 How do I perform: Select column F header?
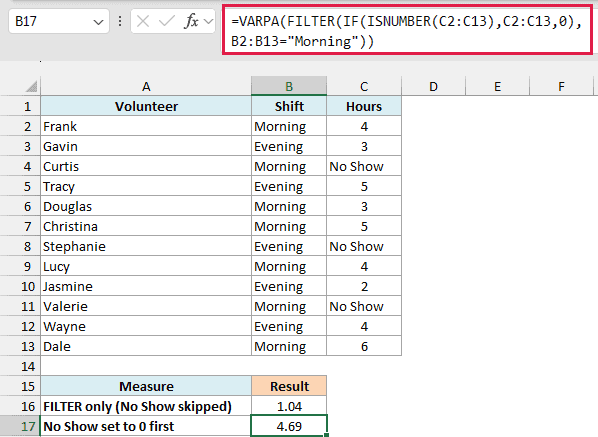[x=561, y=87]
